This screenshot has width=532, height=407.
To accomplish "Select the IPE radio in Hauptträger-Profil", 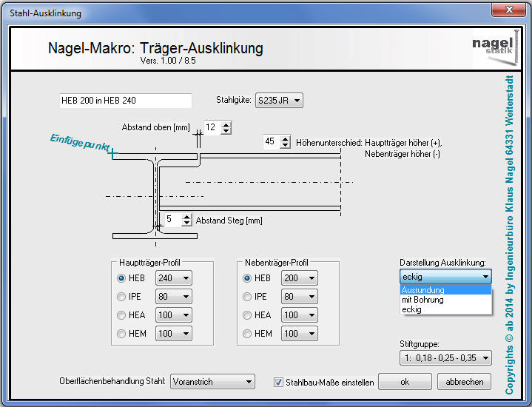I will 122,297.
